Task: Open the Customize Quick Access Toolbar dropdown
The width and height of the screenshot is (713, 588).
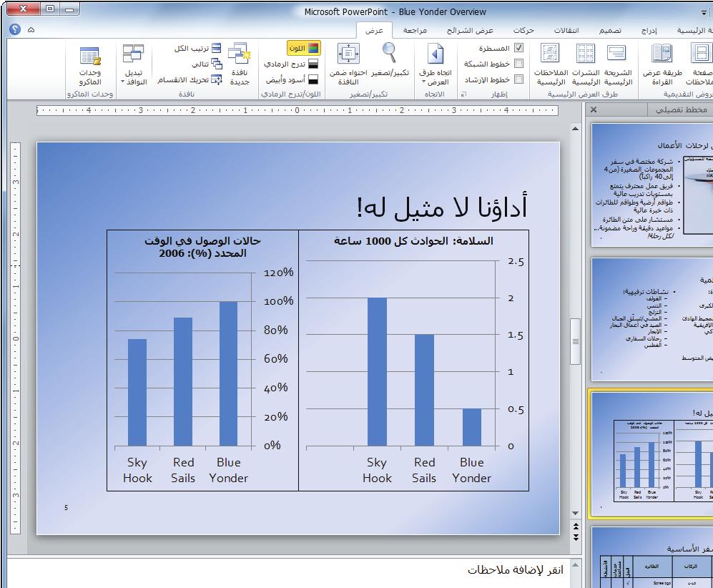Action: pos(704,12)
